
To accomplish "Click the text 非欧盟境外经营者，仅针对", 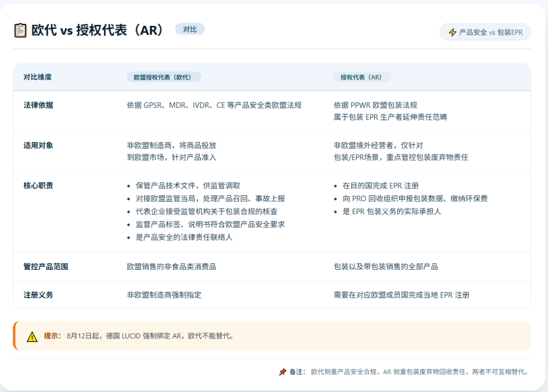I will tap(379, 146).
